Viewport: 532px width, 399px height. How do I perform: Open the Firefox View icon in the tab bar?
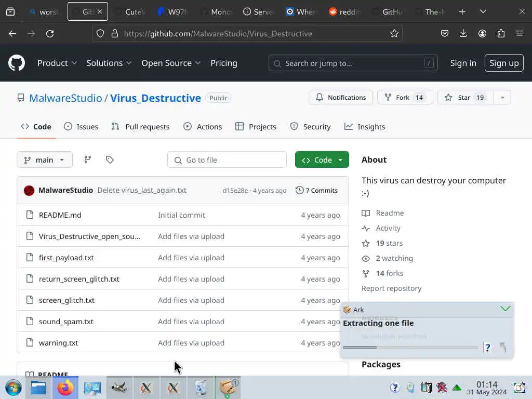point(10,12)
